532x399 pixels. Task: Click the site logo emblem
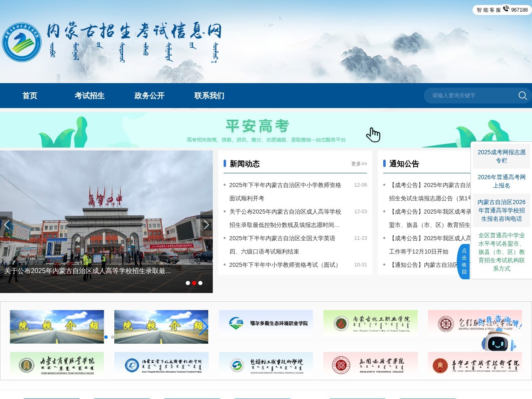tap(22, 42)
